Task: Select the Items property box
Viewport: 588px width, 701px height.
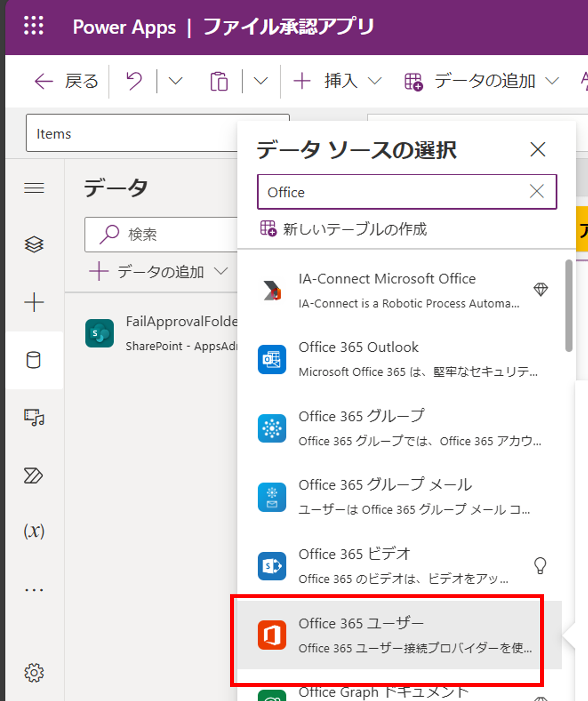Action: [x=132, y=133]
